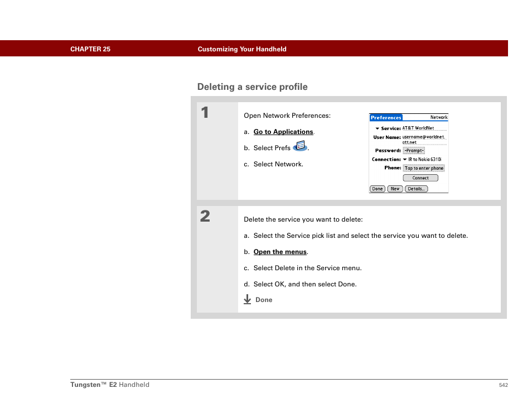The height and width of the screenshot is (412, 532).
Task: Click the page number 542
Action: tap(504, 385)
